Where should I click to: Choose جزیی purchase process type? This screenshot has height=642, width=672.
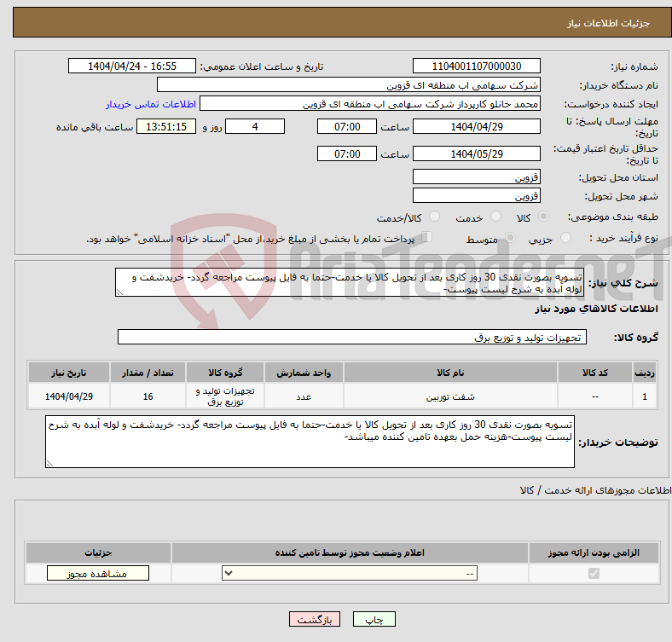(x=566, y=237)
